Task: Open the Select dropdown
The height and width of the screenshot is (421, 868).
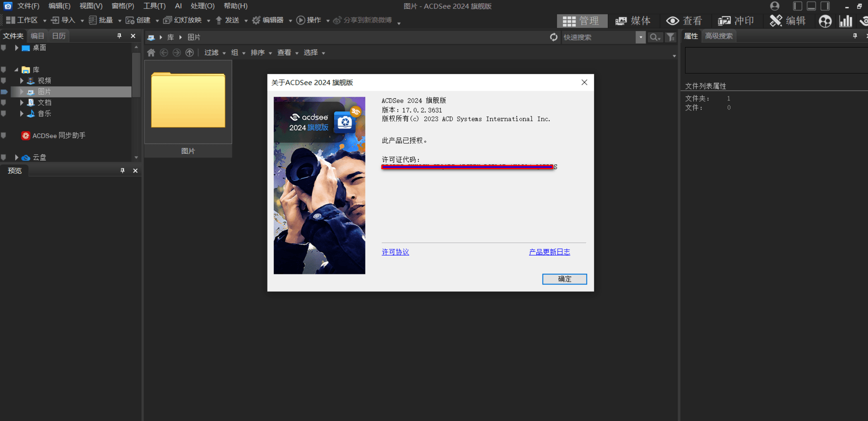Action: pos(314,52)
